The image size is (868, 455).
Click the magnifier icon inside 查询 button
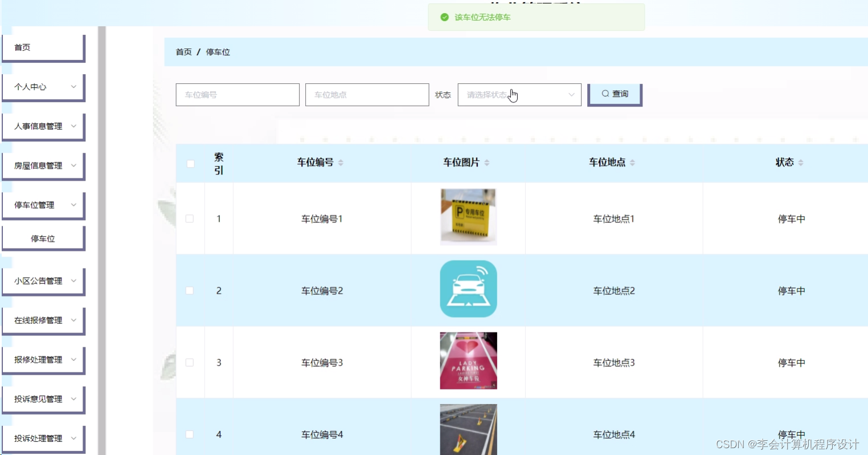tap(605, 94)
